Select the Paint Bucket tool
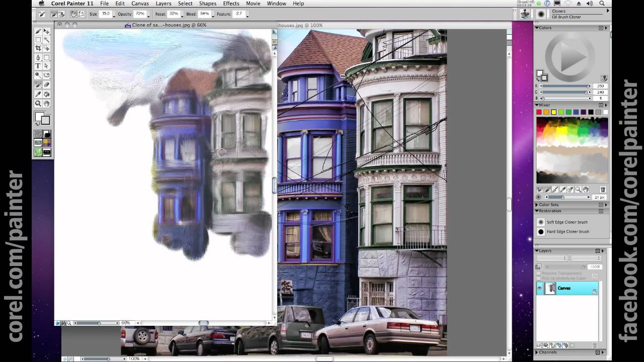This screenshot has width=644, height=362. 47,94
